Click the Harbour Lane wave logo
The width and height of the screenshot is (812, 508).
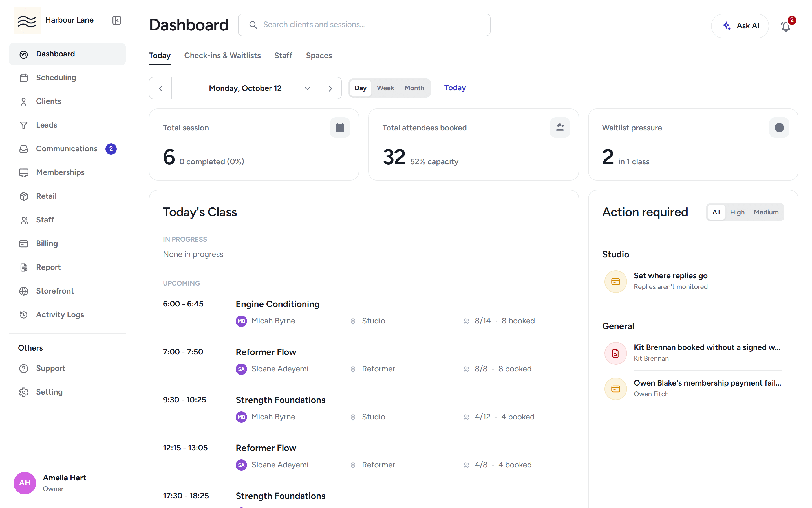(27, 21)
